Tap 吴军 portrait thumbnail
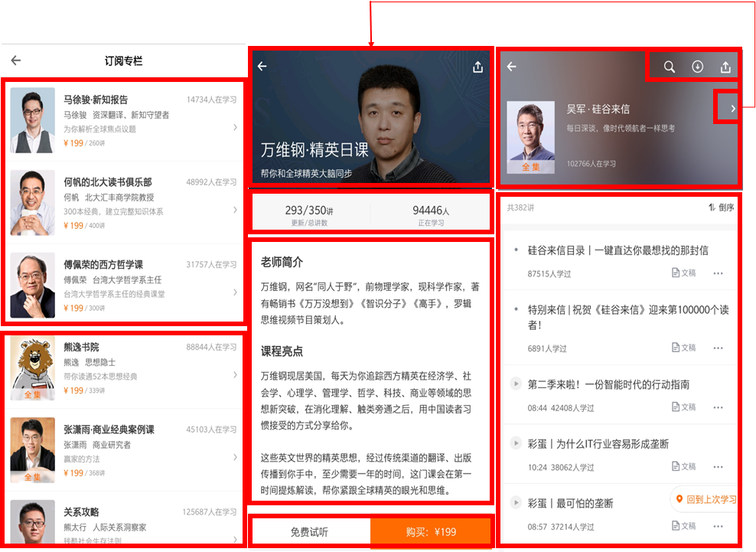This screenshot has height=552, width=756. [530, 137]
